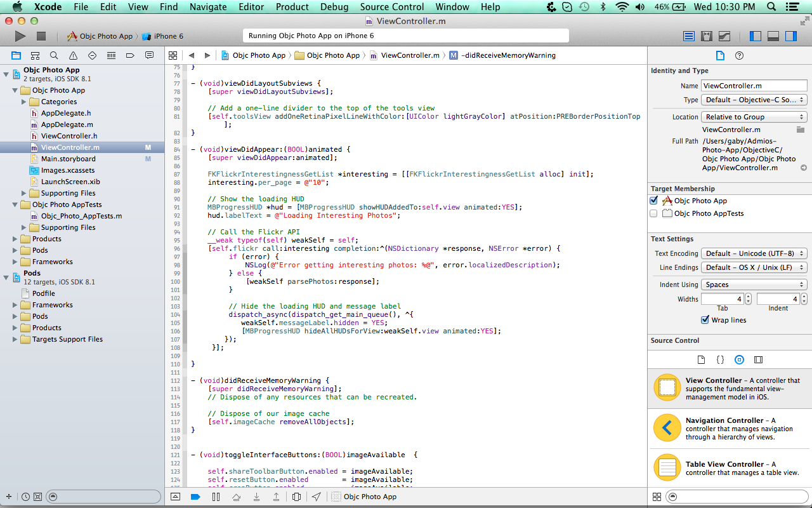Expand the Categories folder in navigator
This screenshot has width=812, height=508.
[x=24, y=102]
